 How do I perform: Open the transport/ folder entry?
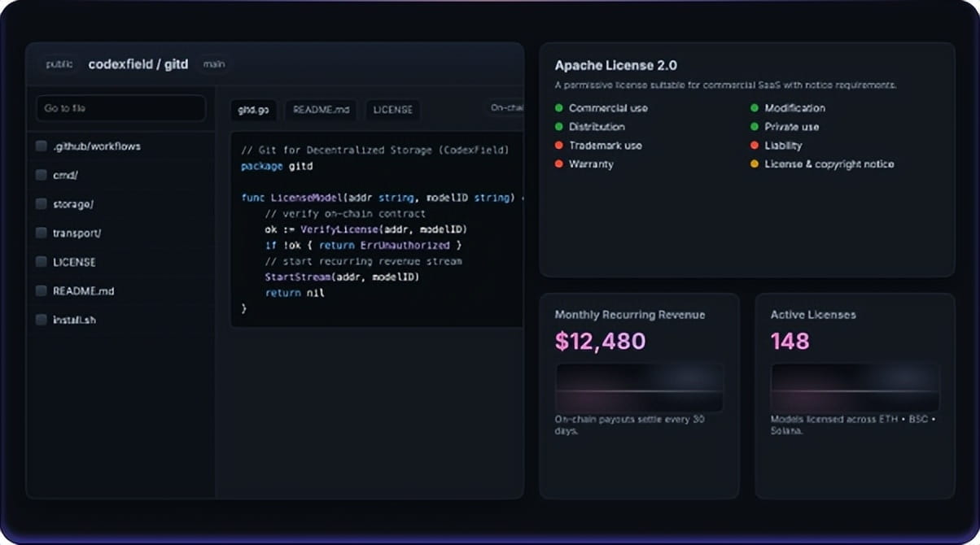[x=77, y=233]
